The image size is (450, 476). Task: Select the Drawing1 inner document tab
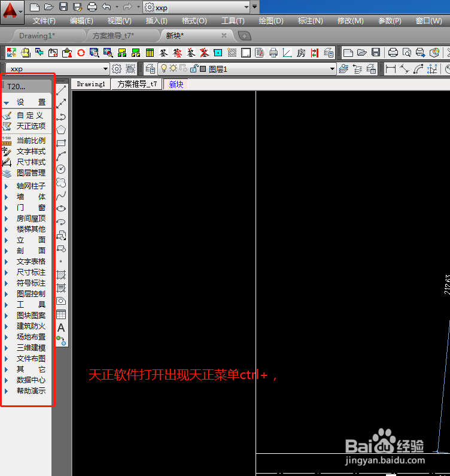[x=91, y=84]
